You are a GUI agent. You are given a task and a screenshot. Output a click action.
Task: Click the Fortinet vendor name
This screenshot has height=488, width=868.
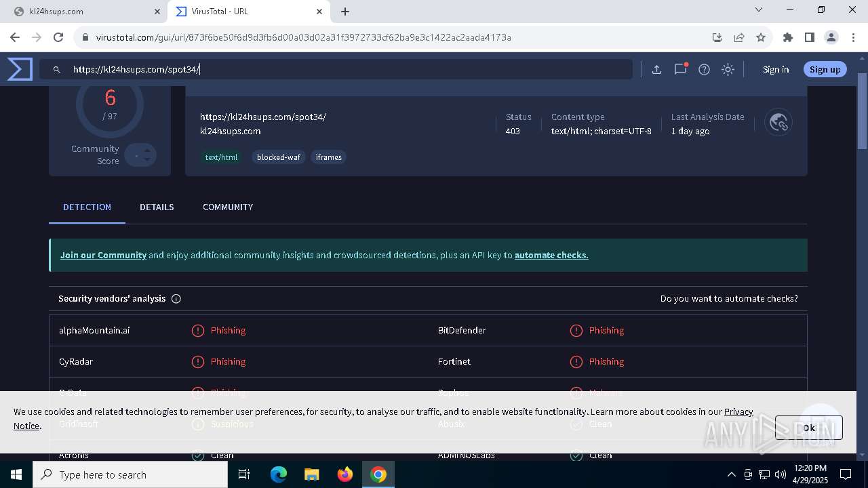tap(454, 362)
